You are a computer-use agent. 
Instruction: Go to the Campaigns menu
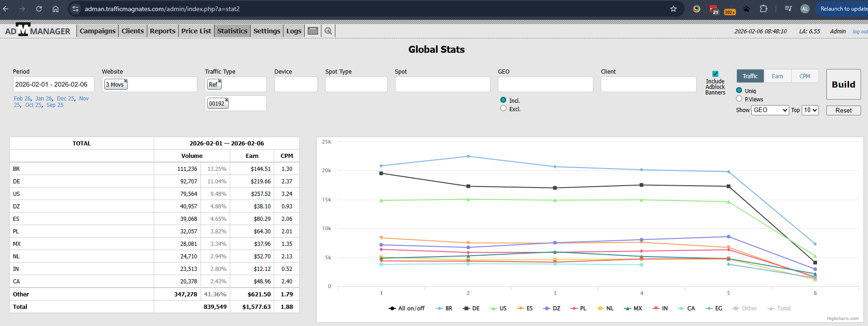97,31
